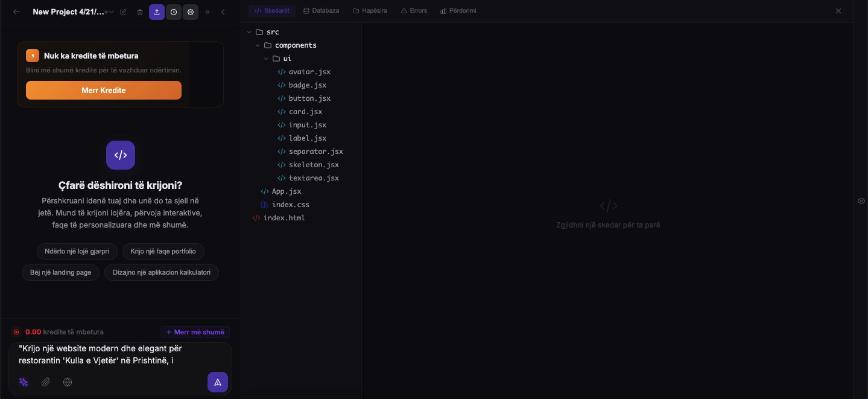Select the paperclip attachment icon
Image resolution: width=868 pixels, height=399 pixels.
coord(45,382)
